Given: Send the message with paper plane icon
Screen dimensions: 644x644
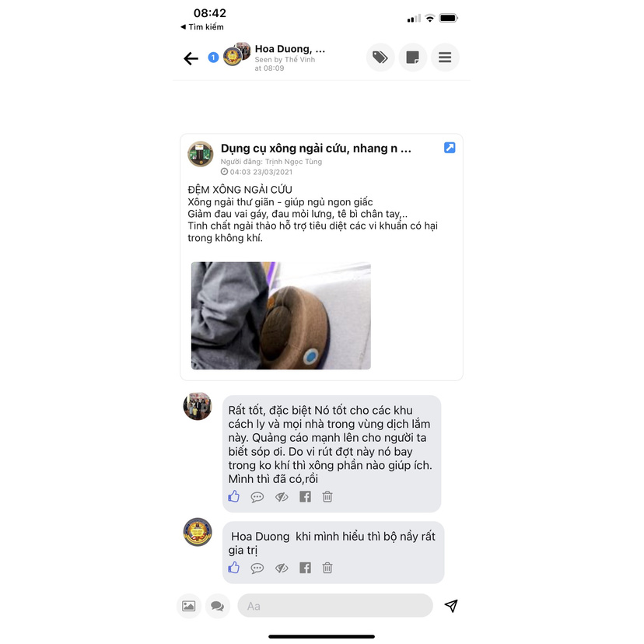Looking at the screenshot, I should click(451, 606).
